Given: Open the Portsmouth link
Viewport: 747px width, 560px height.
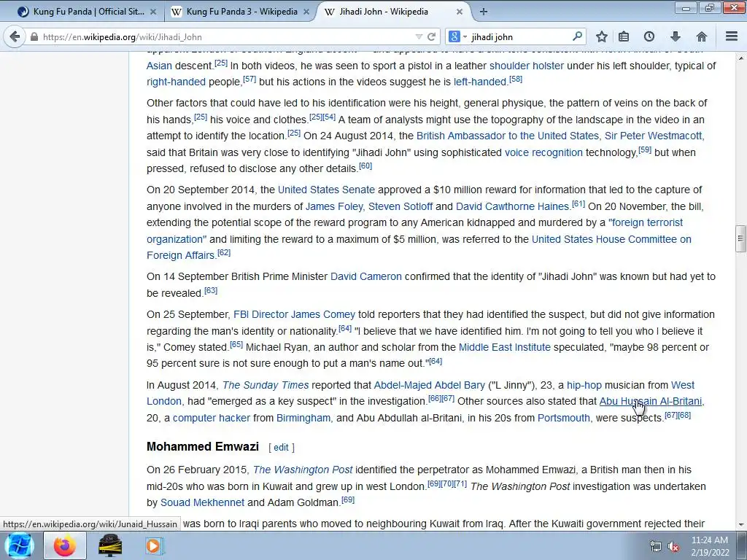Looking at the screenshot, I should point(564,418).
